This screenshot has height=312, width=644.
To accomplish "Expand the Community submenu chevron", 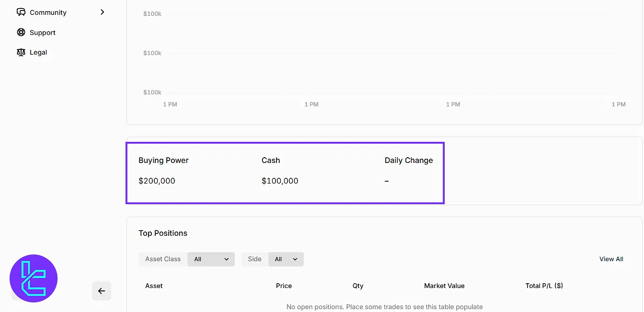I will 102,12.
